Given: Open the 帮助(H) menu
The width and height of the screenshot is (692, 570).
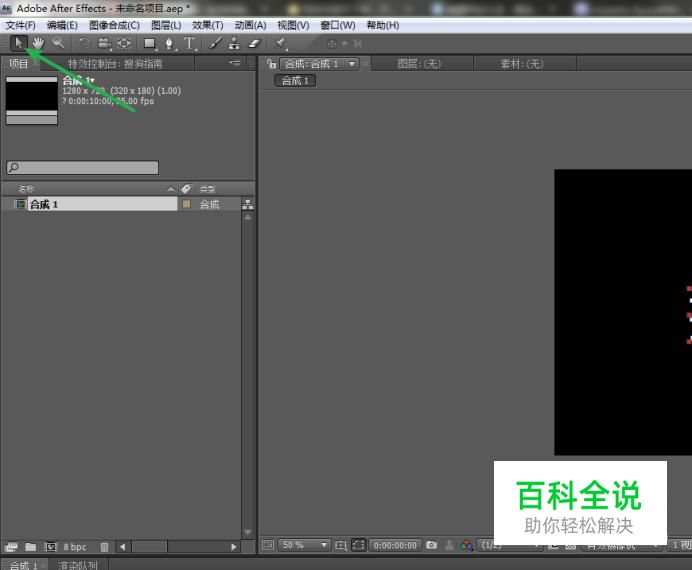Looking at the screenshot, I should [x=383, y=26].
